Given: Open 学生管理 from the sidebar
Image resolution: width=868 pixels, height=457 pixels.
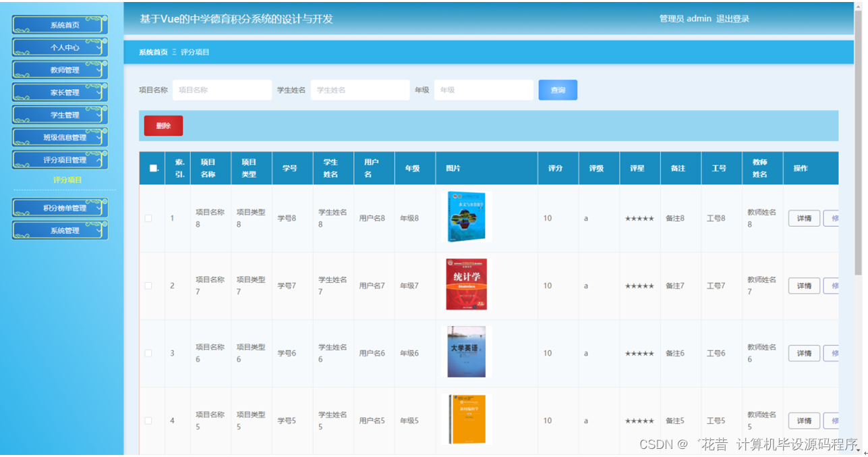Looking at the screenshot, I should coord(59,114).
